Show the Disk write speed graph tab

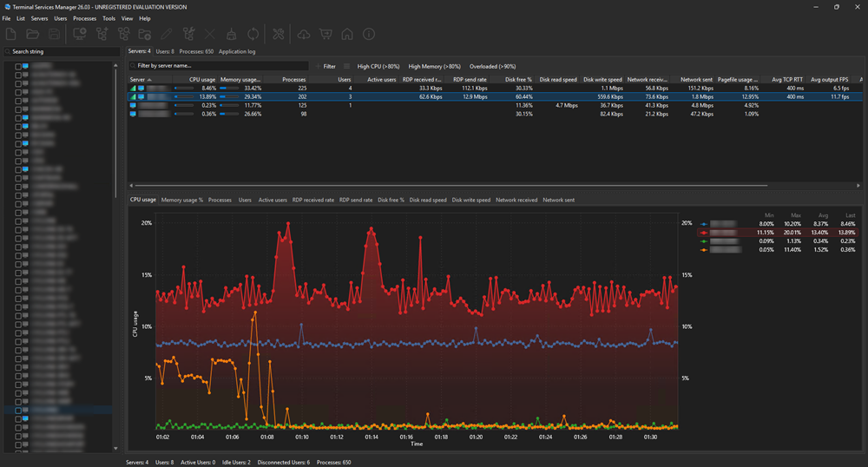pyautogui.click(x=471, y=200)
